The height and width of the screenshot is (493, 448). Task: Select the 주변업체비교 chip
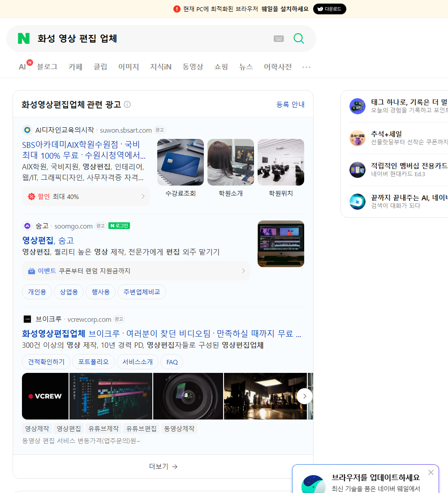pos(142,292)
